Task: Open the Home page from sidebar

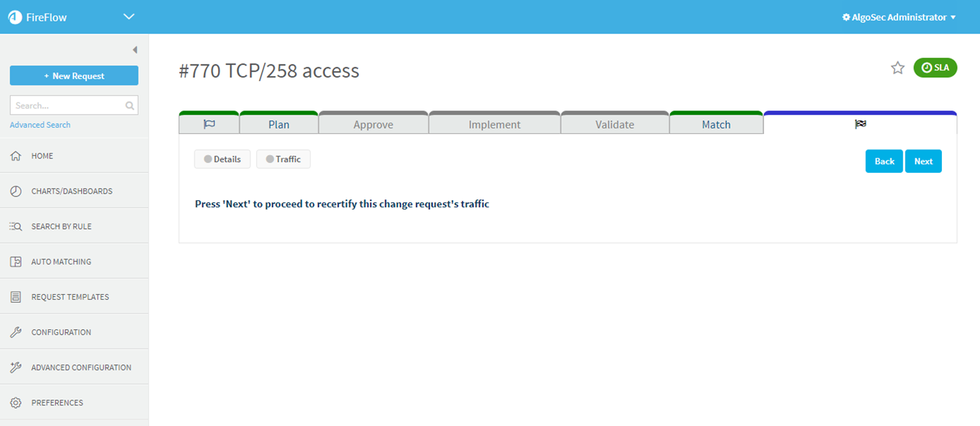Action: [42, 156]
